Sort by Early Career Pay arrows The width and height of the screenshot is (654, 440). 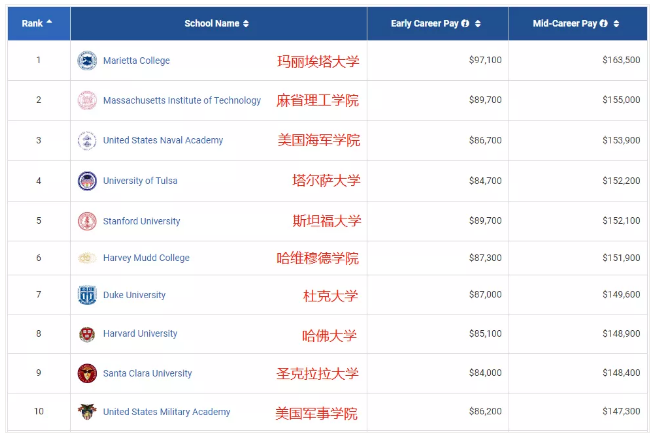tap(478, 23)
